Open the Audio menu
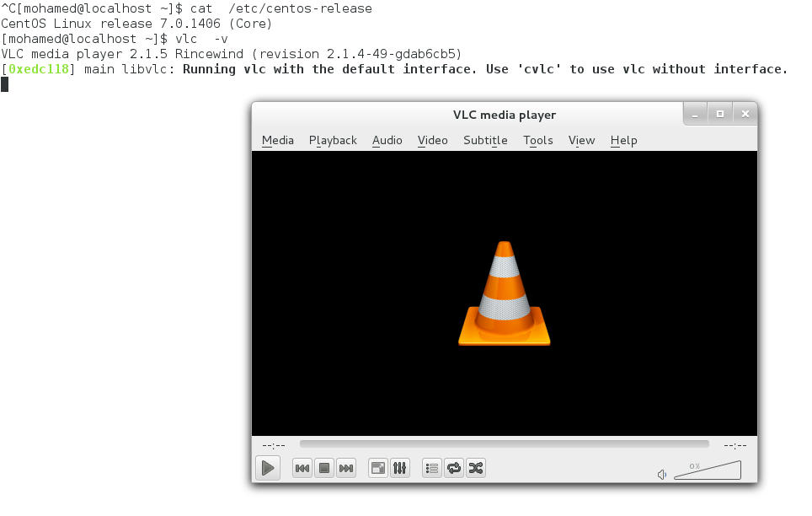The height and width of the screenshot is (516, 812). coord(387,141)
